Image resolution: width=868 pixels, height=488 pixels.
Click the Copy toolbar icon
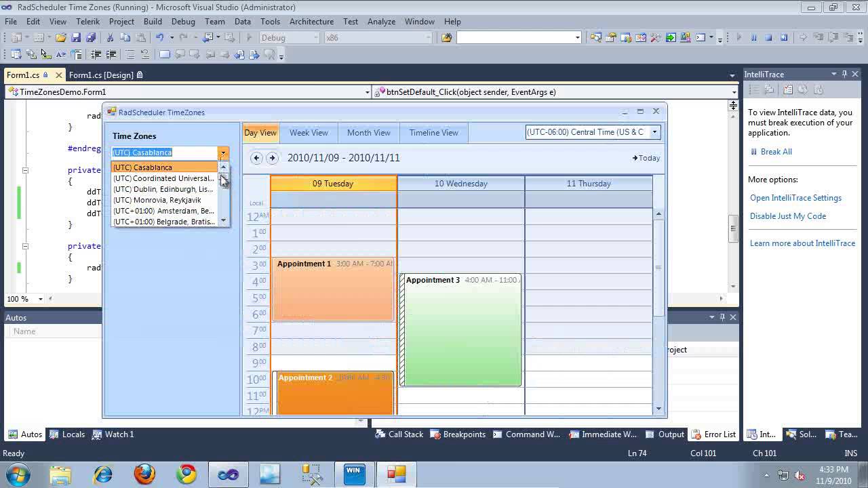(125, 38)
